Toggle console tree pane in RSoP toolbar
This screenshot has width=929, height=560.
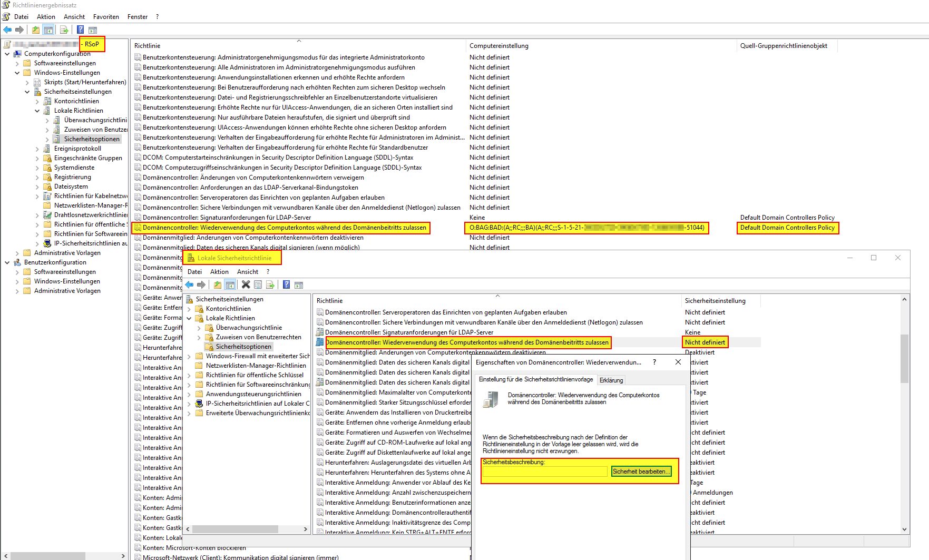[48, 30]
